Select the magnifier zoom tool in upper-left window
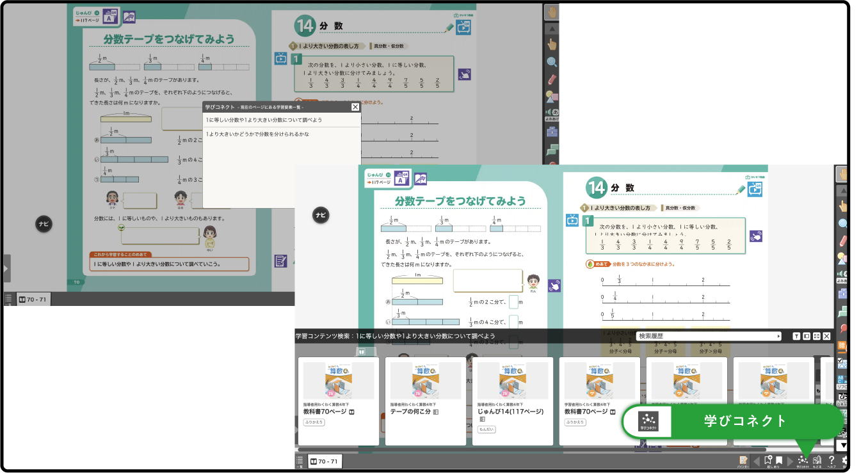Screen dimensions: 868x473 click(x=551, y=62)
